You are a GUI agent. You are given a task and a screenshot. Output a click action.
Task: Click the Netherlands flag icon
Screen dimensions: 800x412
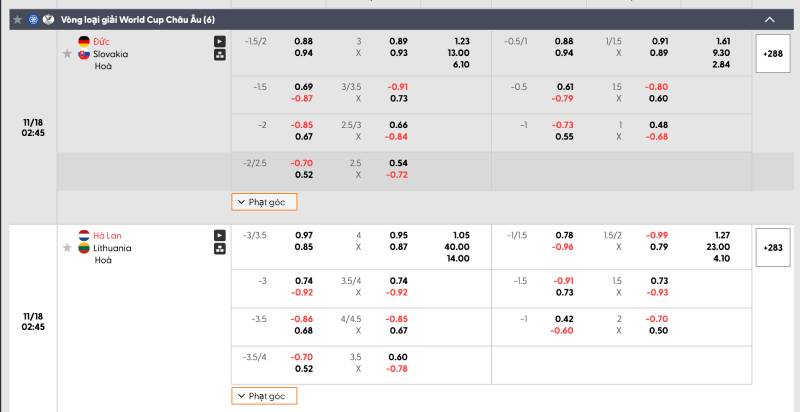84,235
